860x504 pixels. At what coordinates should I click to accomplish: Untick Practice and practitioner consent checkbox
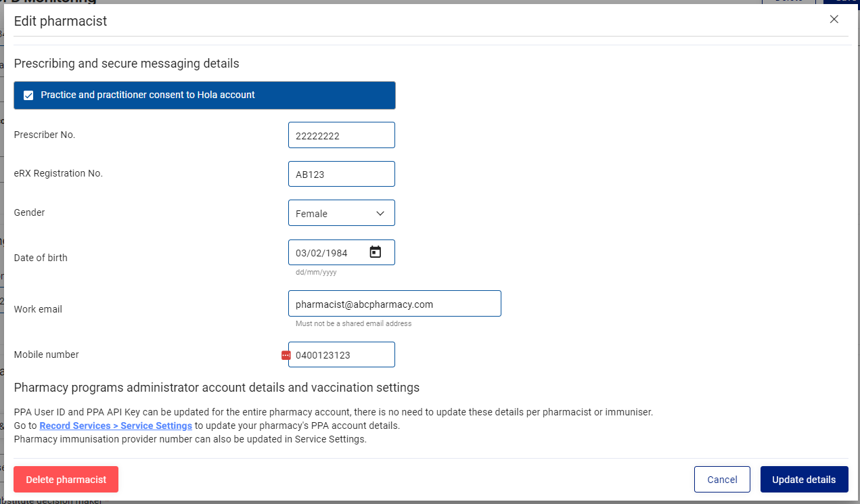click(28, 95)
